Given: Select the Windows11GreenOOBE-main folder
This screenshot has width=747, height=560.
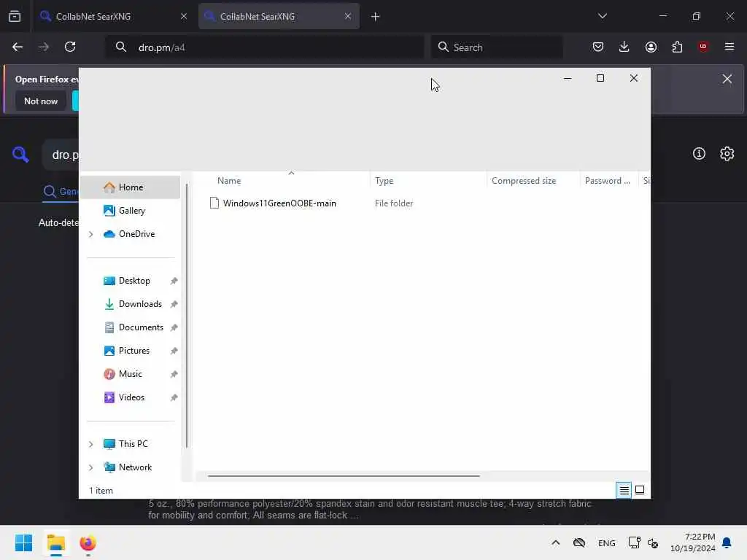Looking at the screenshot, I should 279,203.
